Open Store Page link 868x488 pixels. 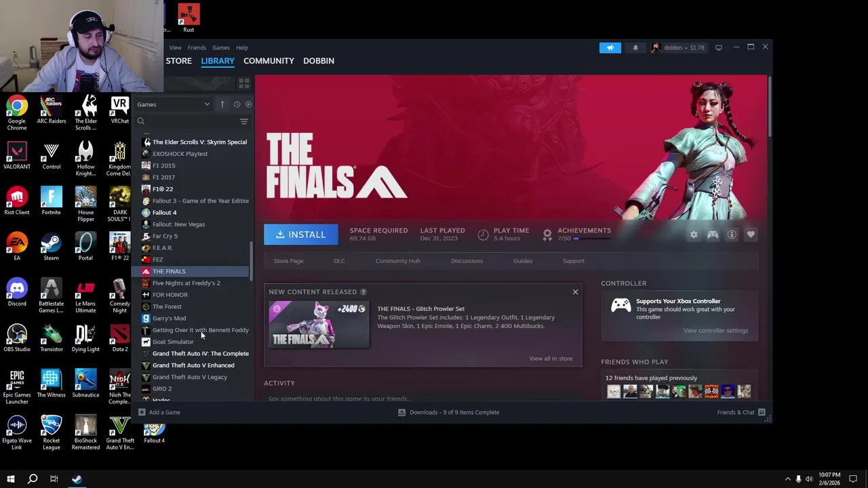point(288,261)
